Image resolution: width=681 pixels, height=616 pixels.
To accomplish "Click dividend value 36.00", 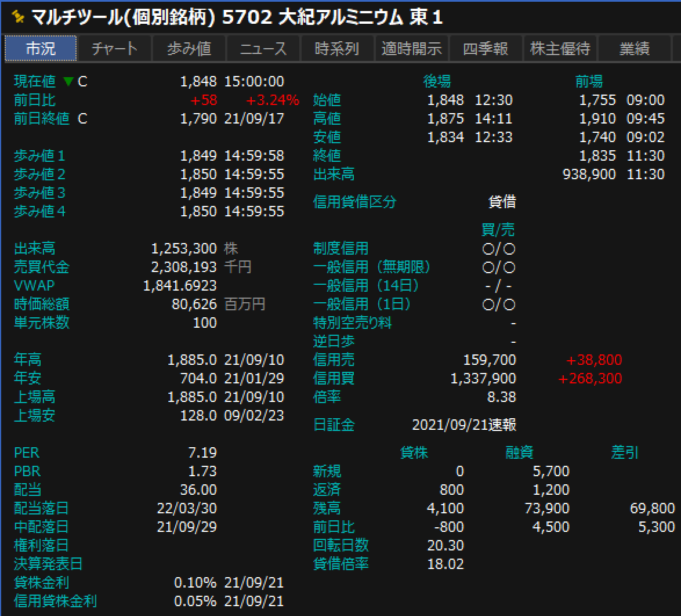I will coord(198,490).
